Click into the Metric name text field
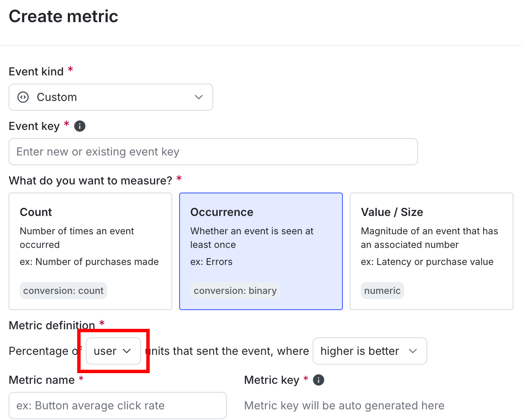The width and height of the screenshot is (522, 420). tap(117, 406)
